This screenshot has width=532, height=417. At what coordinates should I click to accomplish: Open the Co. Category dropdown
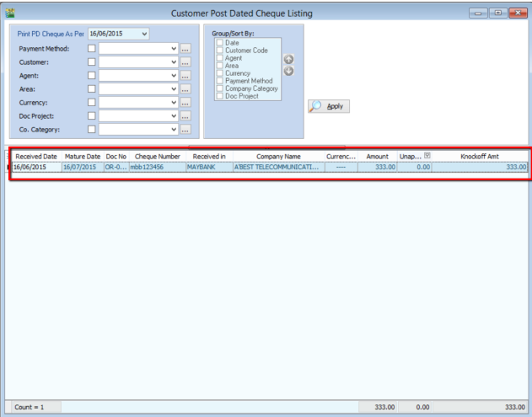(x=173, y=128)
